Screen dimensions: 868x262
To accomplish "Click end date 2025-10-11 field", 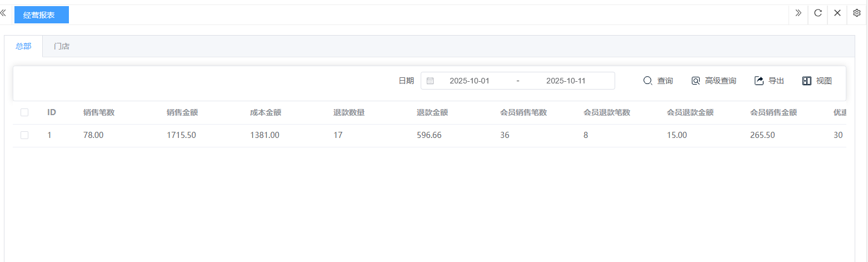I will [566, 81].
